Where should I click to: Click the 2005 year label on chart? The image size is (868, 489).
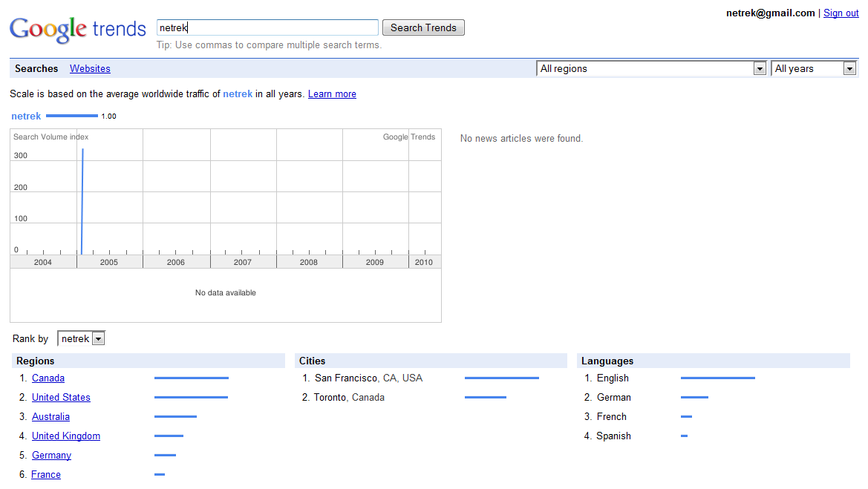tap(109, 262)
